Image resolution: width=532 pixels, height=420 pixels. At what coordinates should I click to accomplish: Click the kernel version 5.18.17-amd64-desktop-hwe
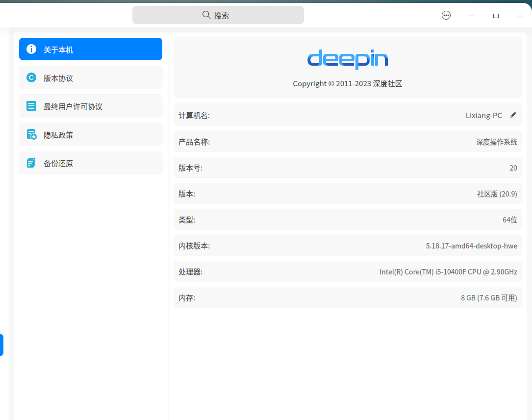pyautogui.click(x=471, y=246)
